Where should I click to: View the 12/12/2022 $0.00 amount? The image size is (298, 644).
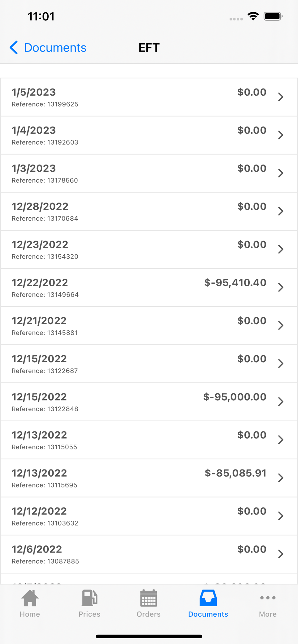click(x=252, y=511)
